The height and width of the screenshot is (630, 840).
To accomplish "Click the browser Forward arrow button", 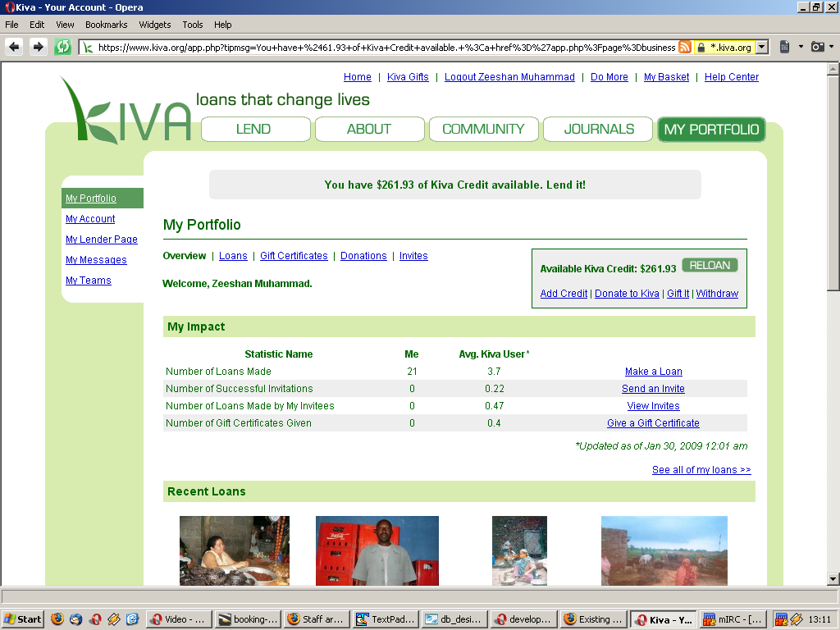I will point(38,47).
